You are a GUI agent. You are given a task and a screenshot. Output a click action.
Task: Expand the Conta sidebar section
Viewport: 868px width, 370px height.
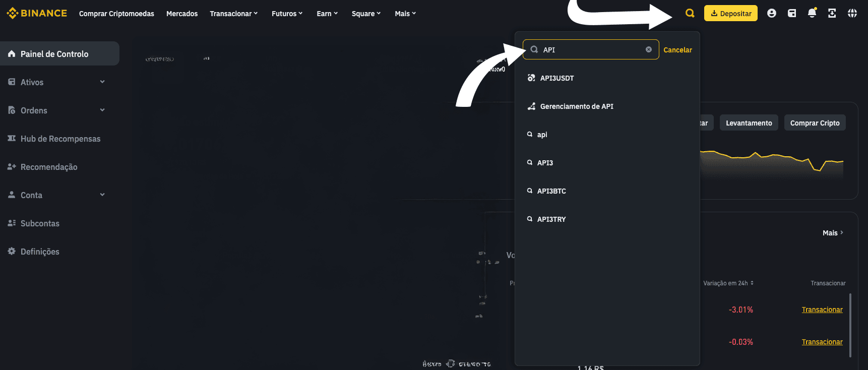pyautogui.click(x=102, y=195)
